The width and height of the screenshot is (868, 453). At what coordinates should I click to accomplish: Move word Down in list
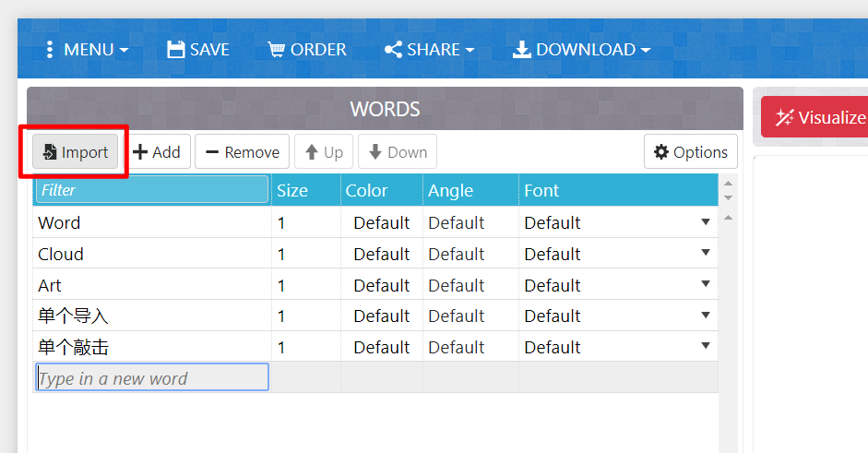pyautogui.click(x=398, y=151)
